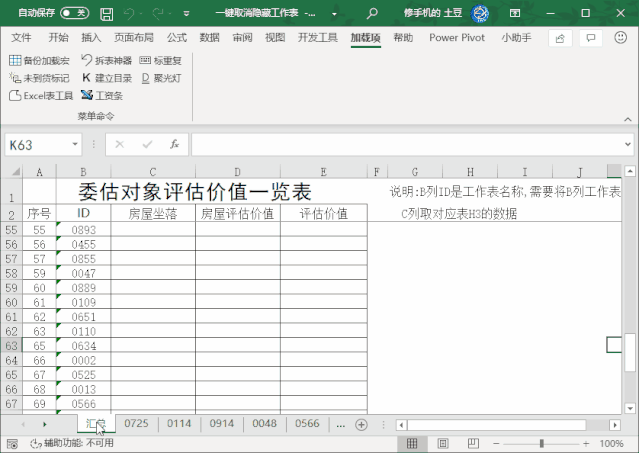
Task: Open the 文件 menu
Action: tap(21, 38)
